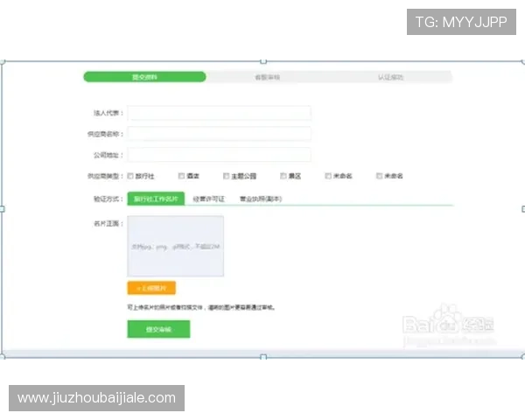
Task: Focus the 法人代表 input field
Action: (219, 113)
